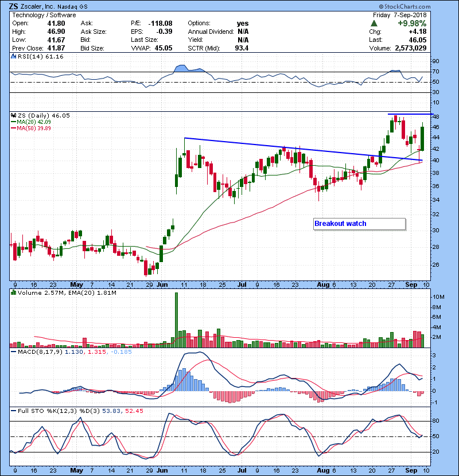Click the stochastic %K value 53.83
Viewport: 459px width, 476px height.
click(x=111, y=411)
